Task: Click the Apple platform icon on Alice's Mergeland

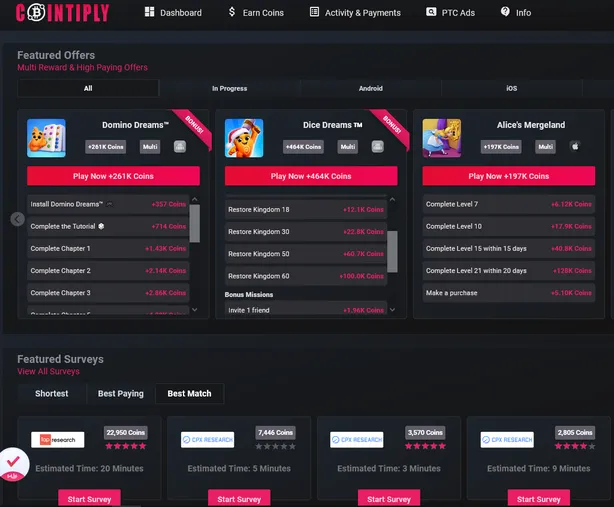Action: (x=575, y=146)
